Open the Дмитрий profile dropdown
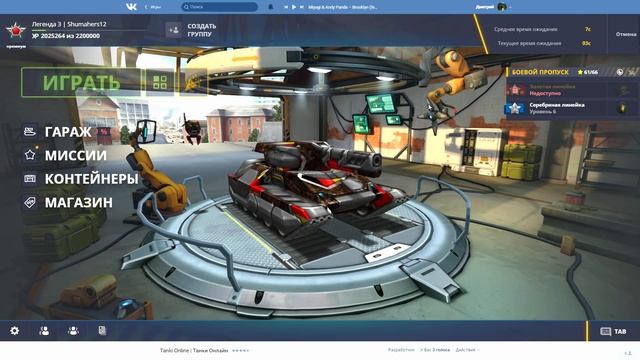 tap(493, 7)
